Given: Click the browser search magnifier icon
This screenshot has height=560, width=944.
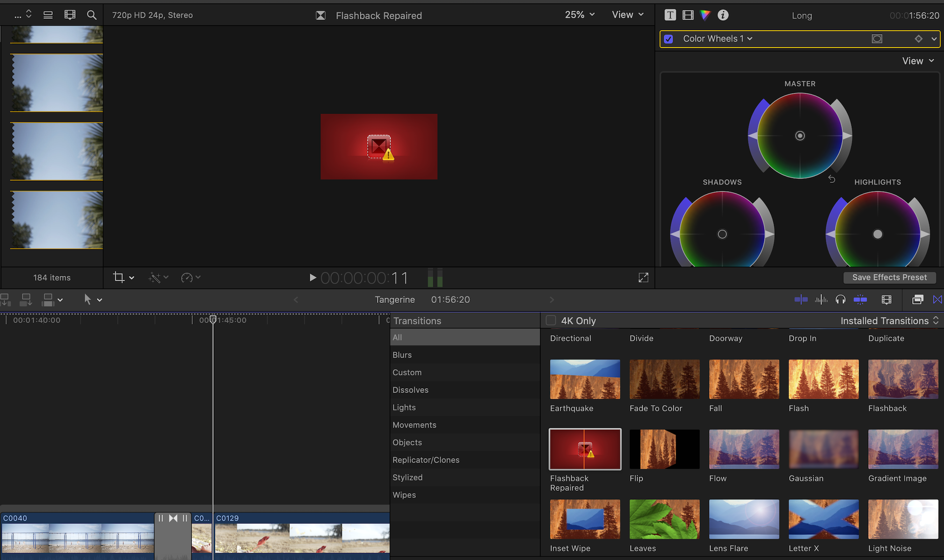Looking at the screenshot, I should click(x=92, y=15).
